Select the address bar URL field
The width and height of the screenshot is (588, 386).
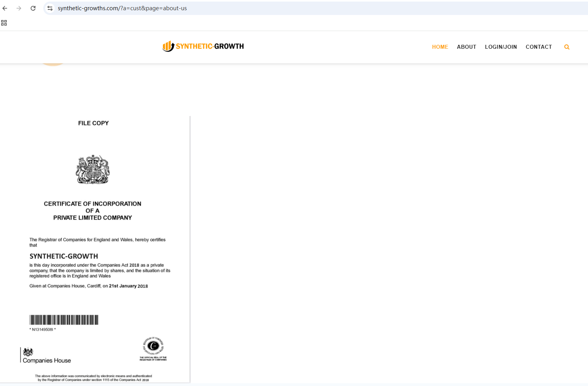315,8
